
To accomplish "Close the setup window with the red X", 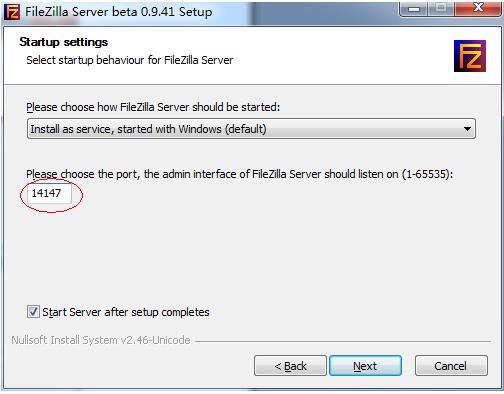I will (478, 8).
